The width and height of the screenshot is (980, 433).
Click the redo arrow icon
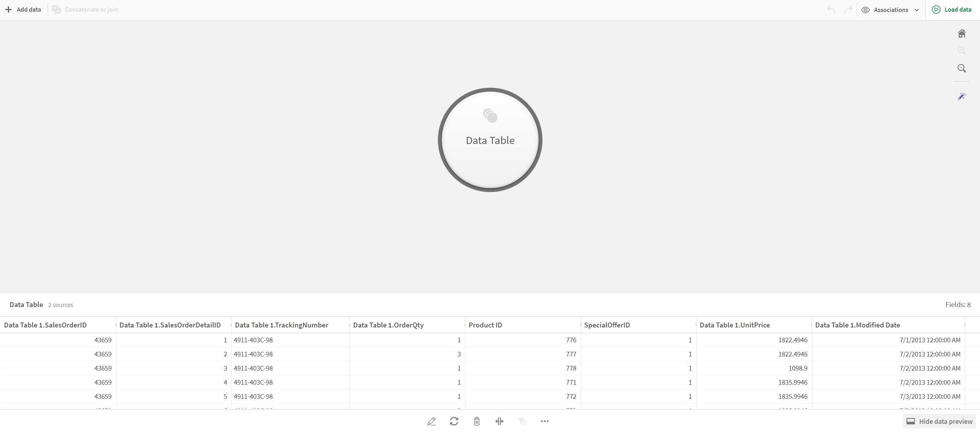point(848,10)
